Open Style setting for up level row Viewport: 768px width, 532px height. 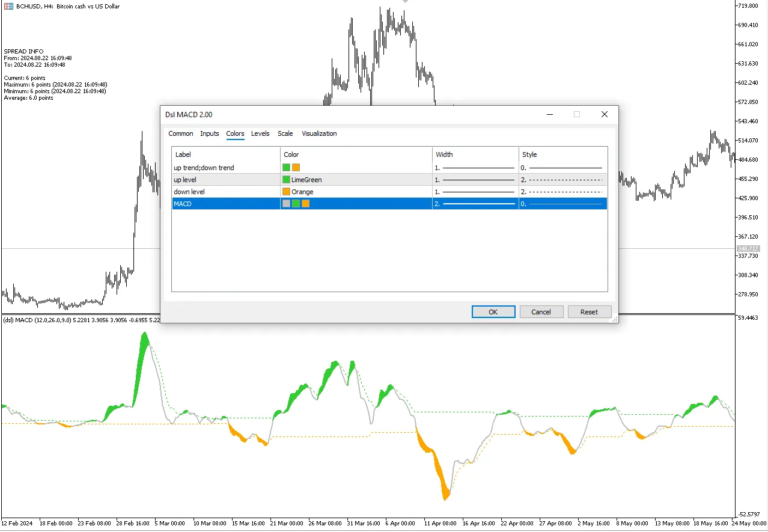tap(562, 180)
